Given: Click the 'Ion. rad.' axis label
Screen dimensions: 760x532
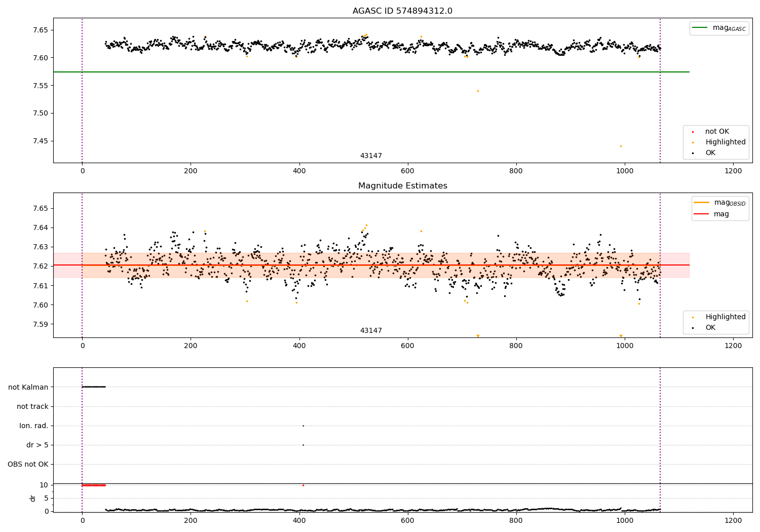Looking at the screenshot, I should pos(34,426).
